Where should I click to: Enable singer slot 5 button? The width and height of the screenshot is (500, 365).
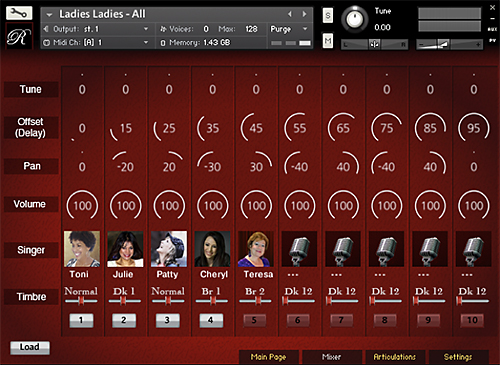(255, 320)
